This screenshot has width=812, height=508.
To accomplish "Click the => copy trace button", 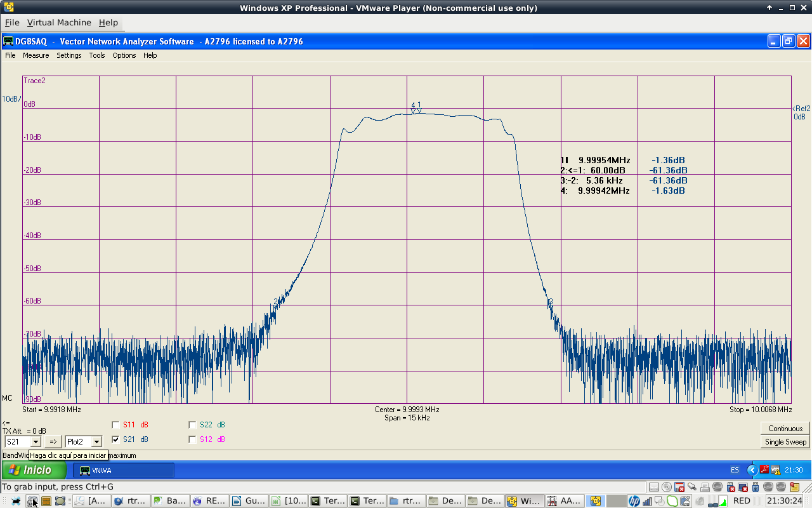I will (x=53, y=442).
